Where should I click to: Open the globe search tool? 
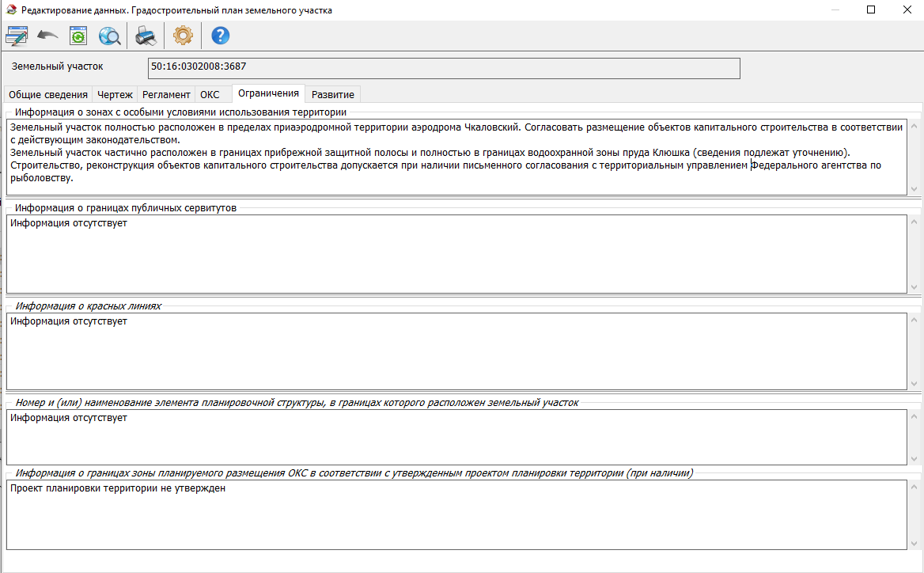[x=109, y=36]
